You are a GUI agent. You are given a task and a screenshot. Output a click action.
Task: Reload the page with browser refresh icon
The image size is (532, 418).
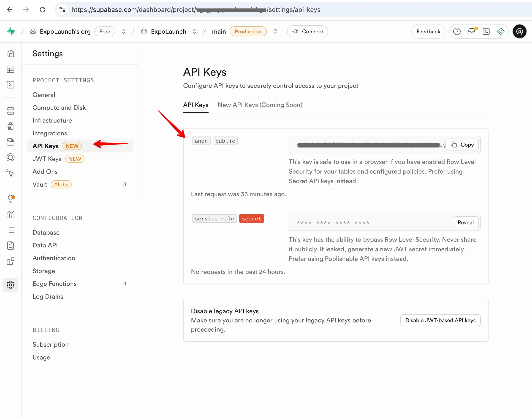click(43, 10)
